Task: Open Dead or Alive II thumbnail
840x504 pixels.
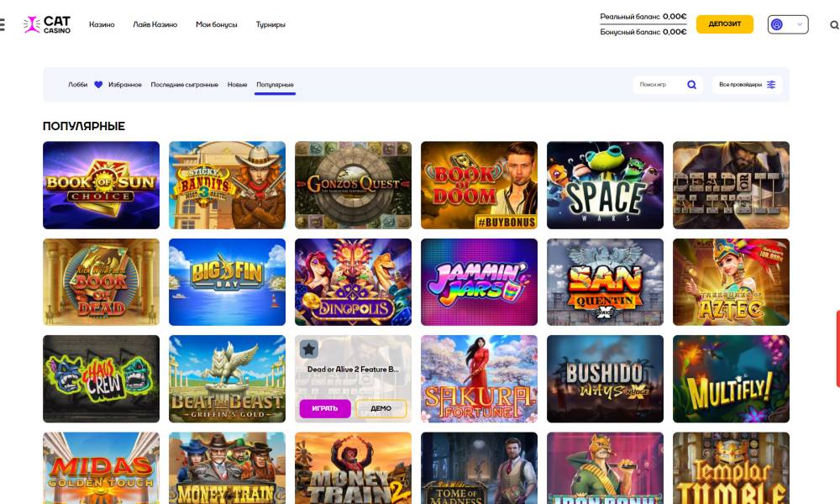Action: (x=732, y=186)
